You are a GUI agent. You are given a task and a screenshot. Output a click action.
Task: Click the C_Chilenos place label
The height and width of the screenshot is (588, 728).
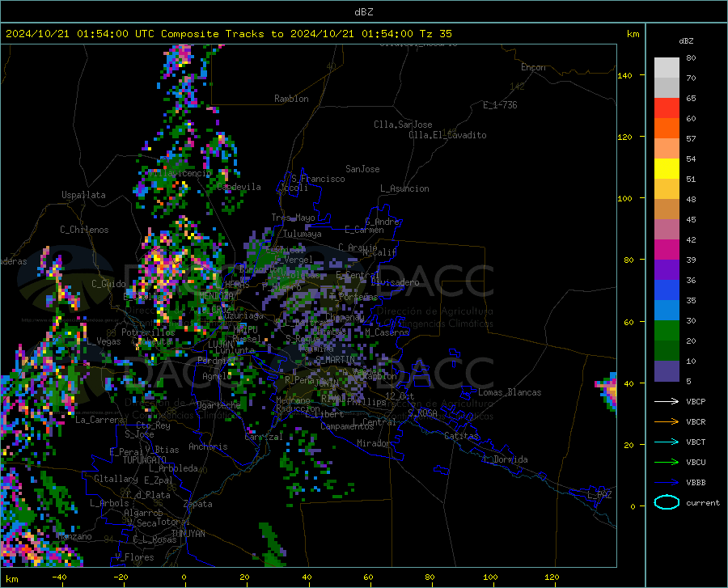tap(84, 230)
